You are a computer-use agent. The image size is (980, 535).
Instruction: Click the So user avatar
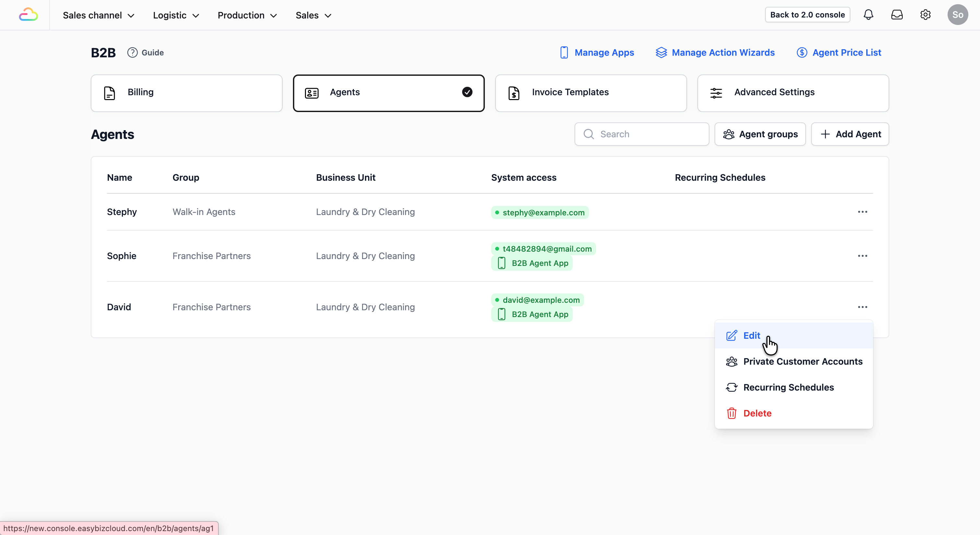click(x=958, y=15)
